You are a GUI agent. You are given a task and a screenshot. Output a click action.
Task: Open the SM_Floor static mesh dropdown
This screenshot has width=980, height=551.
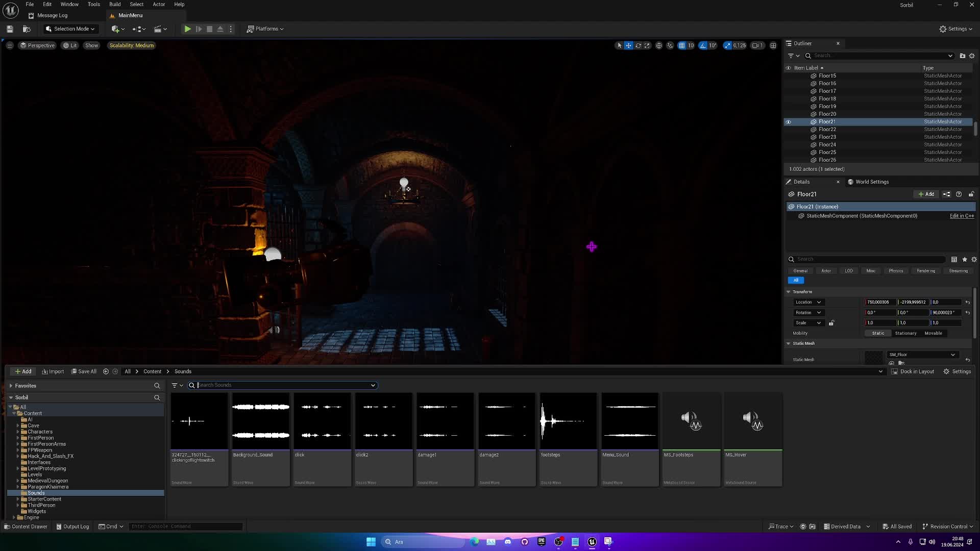pyautogui.click(x=922, y=355)
